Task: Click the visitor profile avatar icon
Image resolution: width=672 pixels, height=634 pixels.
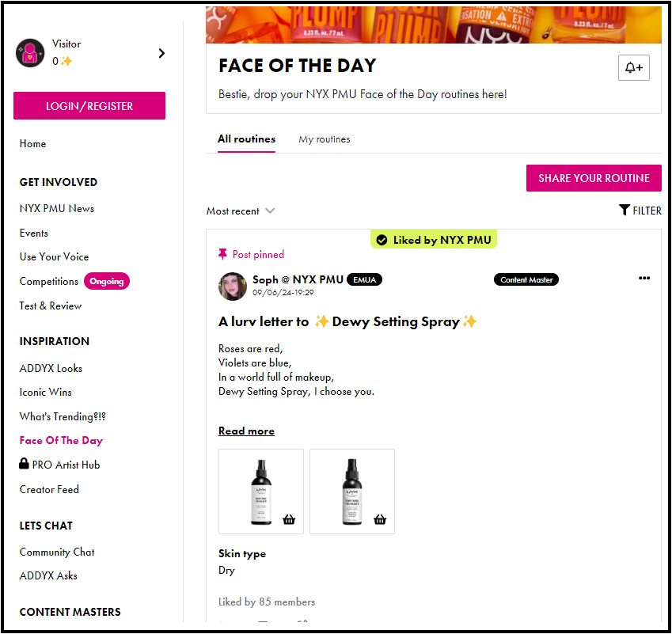Action: click(x=30, y=53)
